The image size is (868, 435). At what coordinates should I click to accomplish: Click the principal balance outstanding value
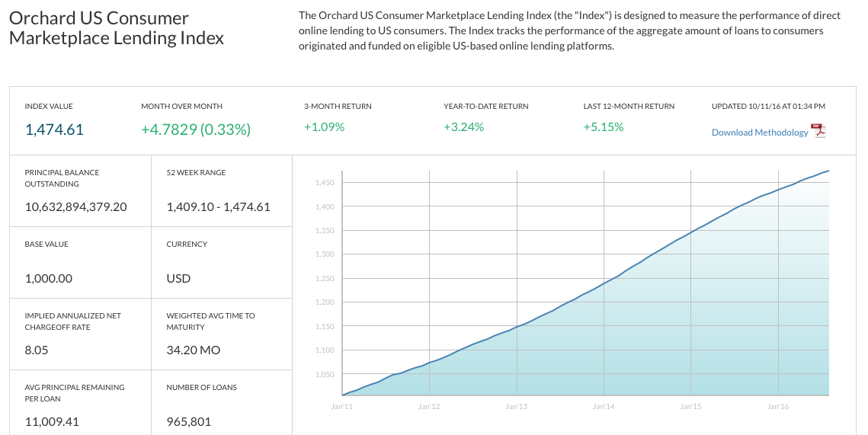pyautogui.click(x=76, y=207)
